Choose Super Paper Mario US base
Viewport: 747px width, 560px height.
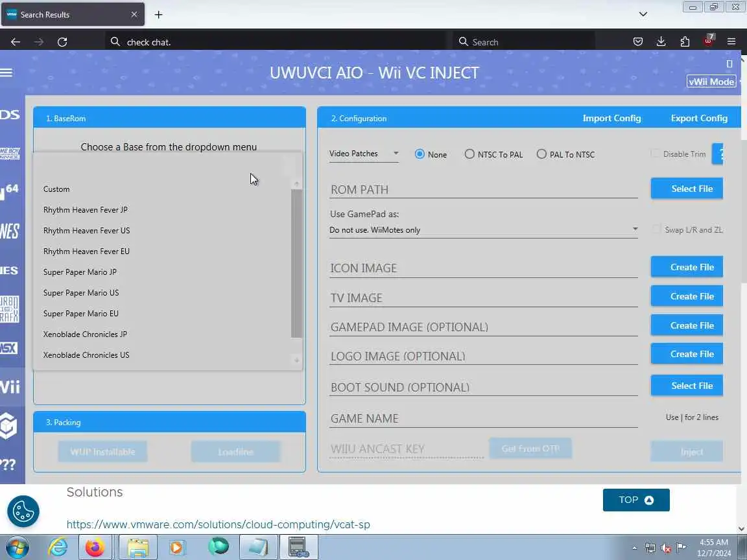coord(162,293)
